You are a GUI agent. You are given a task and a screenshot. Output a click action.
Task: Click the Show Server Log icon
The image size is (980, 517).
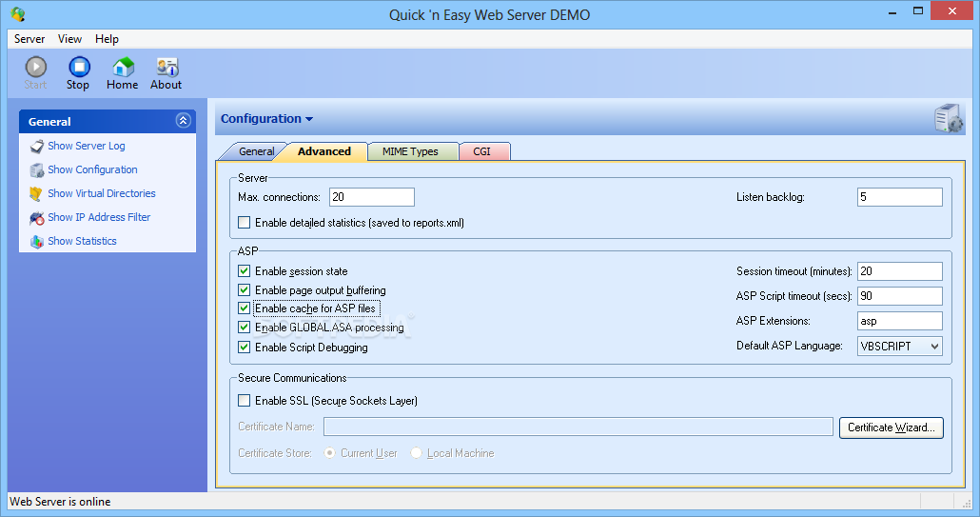click(37, 147)
